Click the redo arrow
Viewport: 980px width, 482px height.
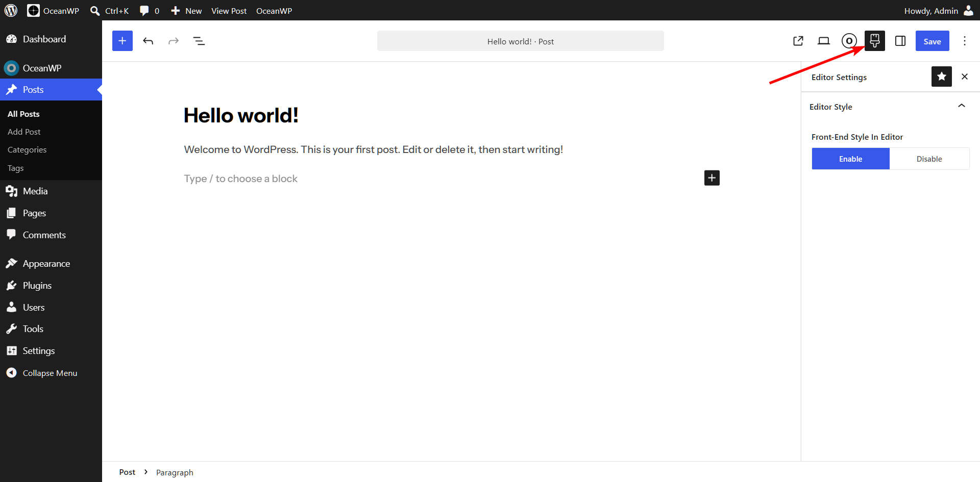tap(174, 41)
